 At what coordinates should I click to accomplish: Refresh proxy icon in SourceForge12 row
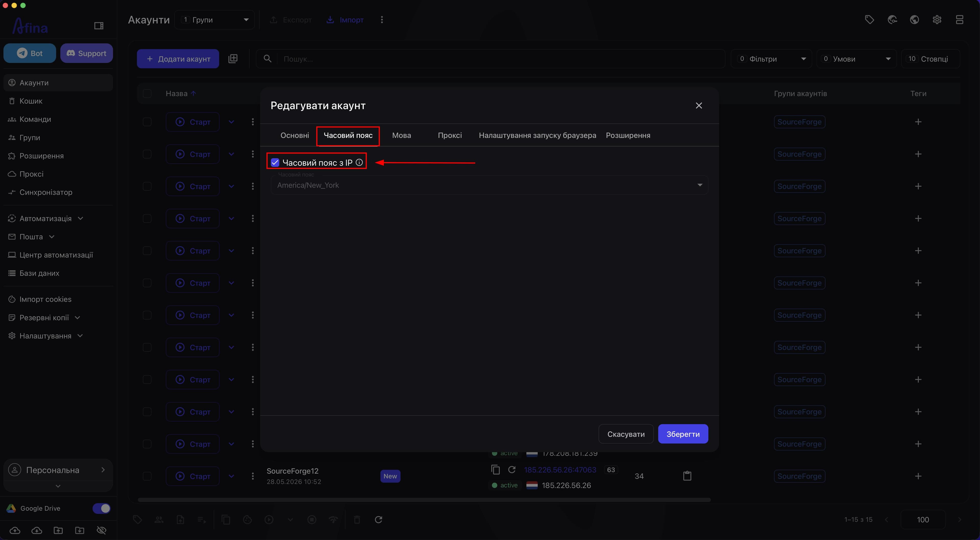click(x=512, y=469)
